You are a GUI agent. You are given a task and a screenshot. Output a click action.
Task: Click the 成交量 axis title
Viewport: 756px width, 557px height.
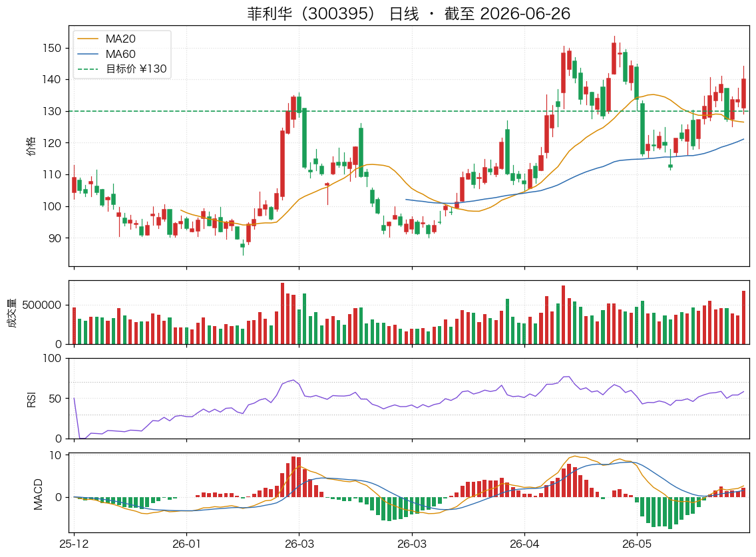[12, 313]
